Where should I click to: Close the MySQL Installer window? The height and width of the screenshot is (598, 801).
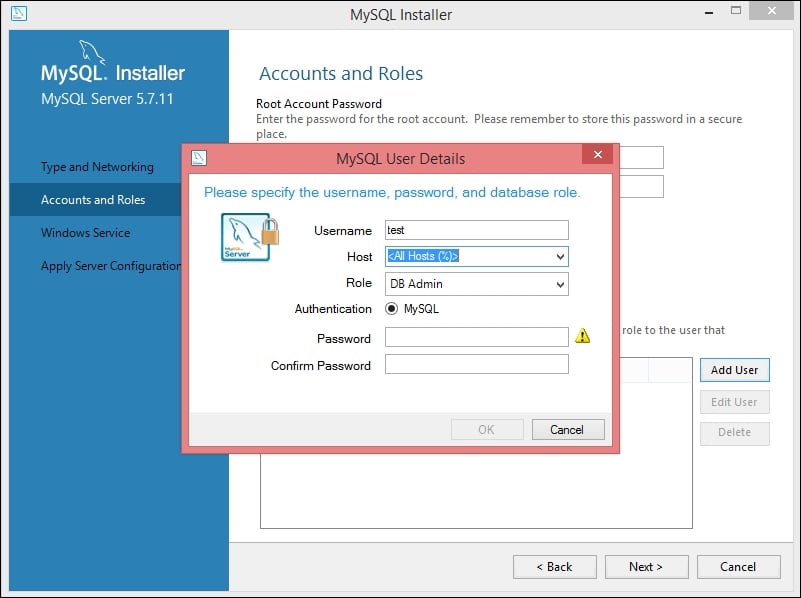(x=772, y=11)
